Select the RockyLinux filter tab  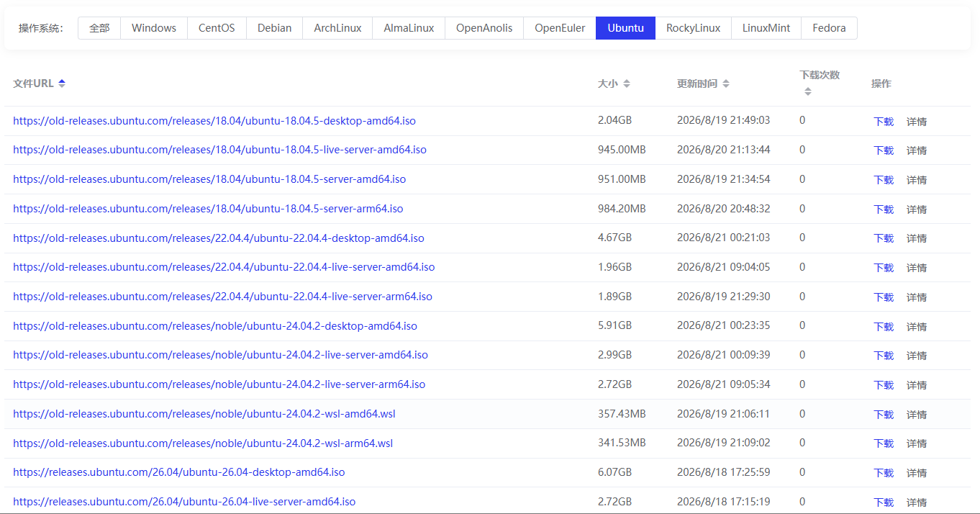693,28
